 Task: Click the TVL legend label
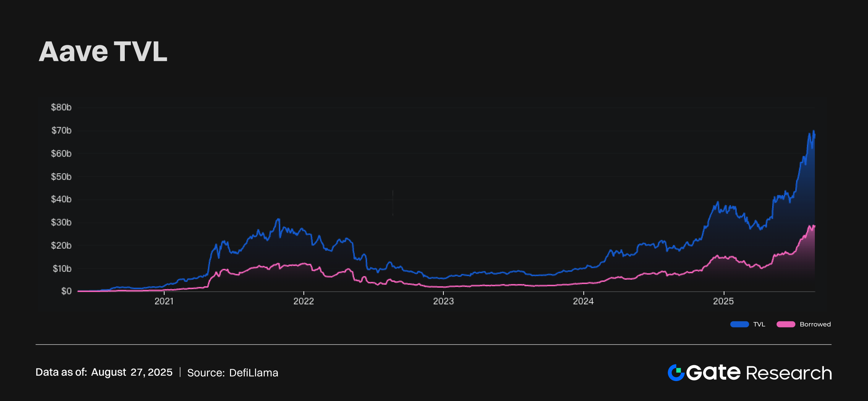tap(759, 324)
